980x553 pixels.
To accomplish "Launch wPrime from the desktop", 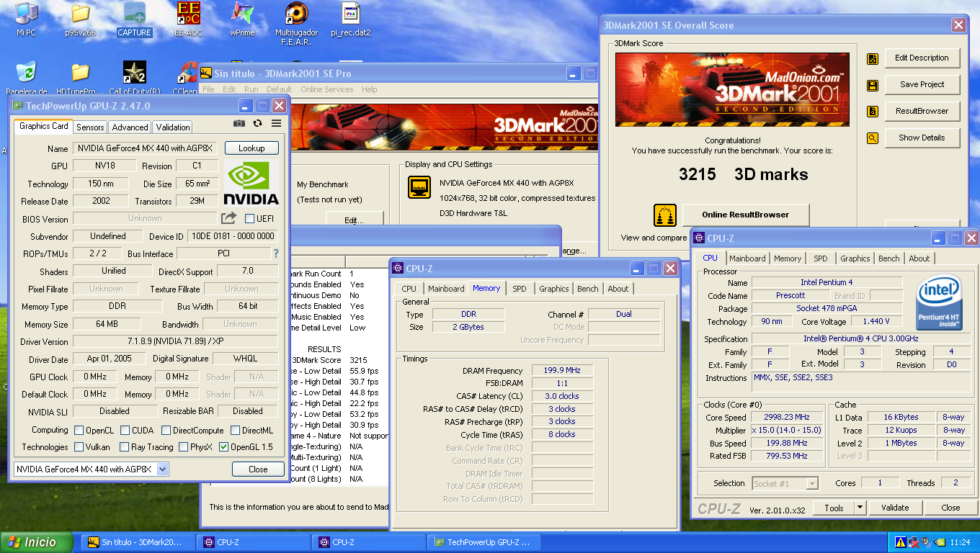I will pyautogui.click(x=242, y=19).
